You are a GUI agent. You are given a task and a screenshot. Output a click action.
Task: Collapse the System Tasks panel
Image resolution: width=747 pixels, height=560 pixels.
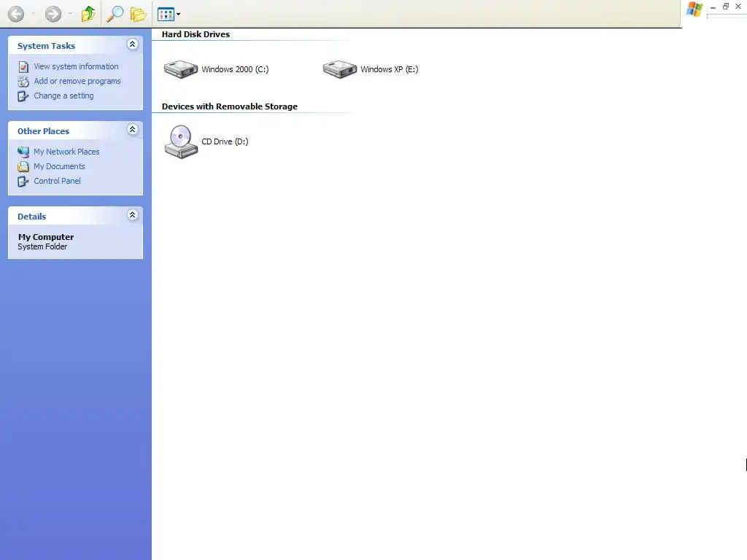click(x=133, y=44)
